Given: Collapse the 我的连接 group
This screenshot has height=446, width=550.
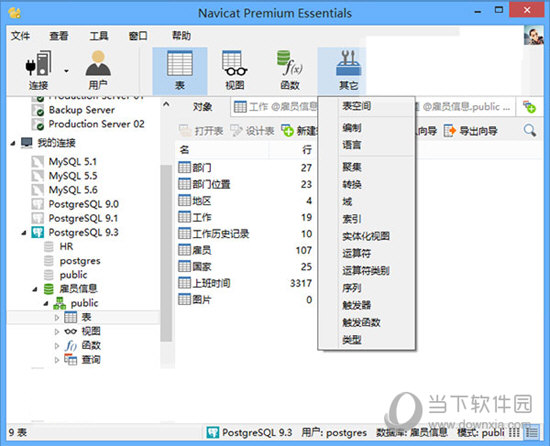Looking at the screenshot, I should coord(13,143).
